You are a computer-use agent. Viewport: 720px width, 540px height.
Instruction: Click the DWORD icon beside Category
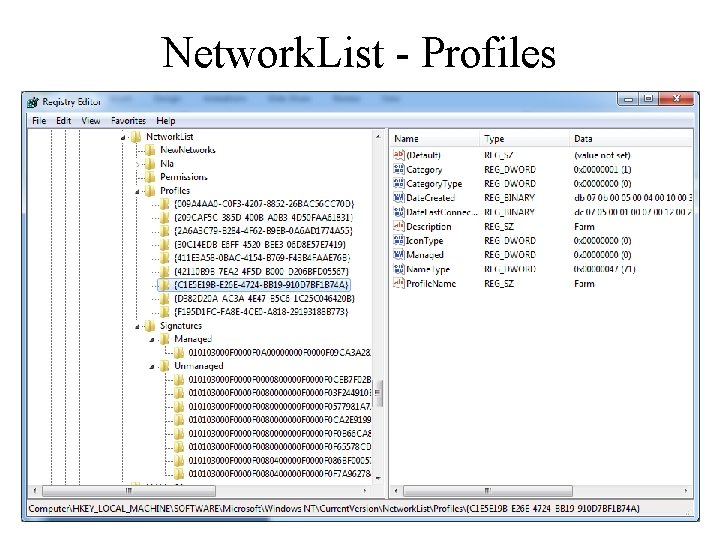[399, 169]
